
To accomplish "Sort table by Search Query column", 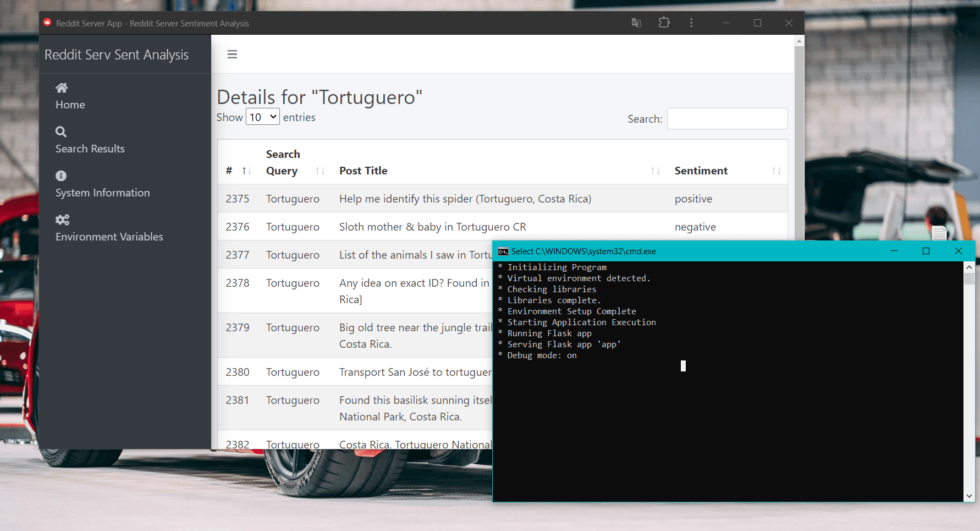I will pyautogui.click(x=320, y=171).
